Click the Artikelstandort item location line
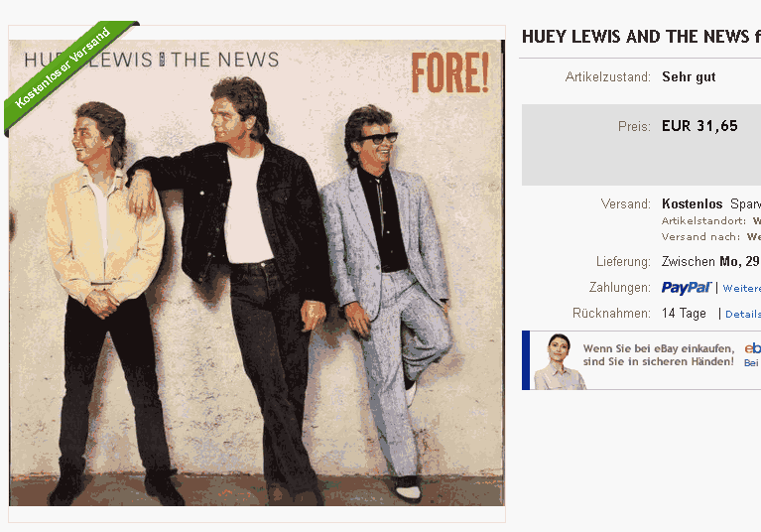The height and width of the screenshot is (532, 761). (x=711, y=221)
